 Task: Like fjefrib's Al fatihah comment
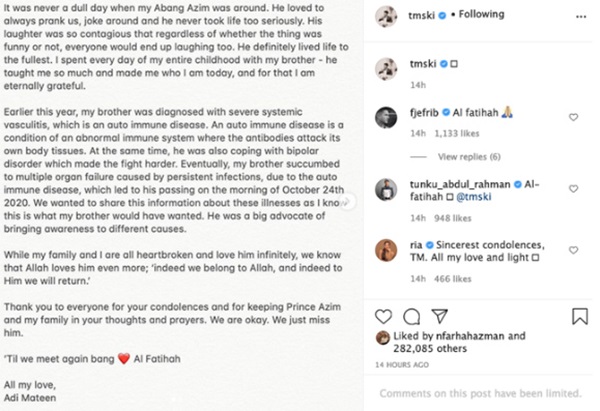[573, 117]
